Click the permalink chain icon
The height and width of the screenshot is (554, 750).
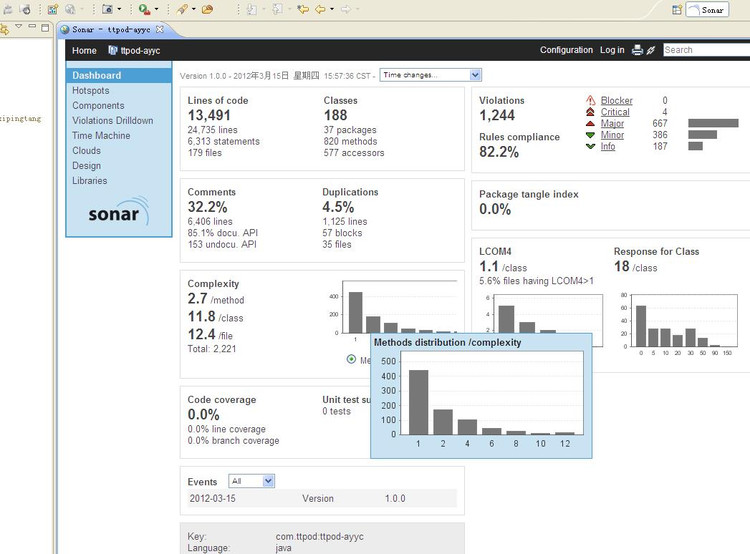[651, 50]
